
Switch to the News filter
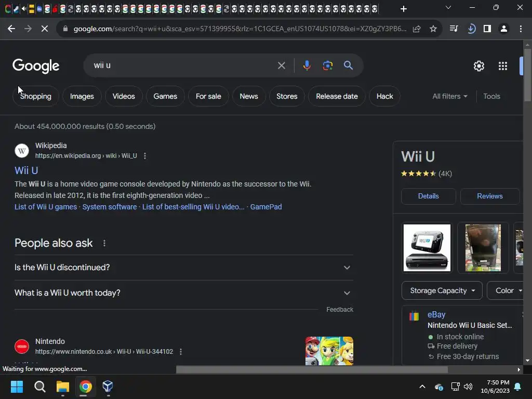[249, 96]
